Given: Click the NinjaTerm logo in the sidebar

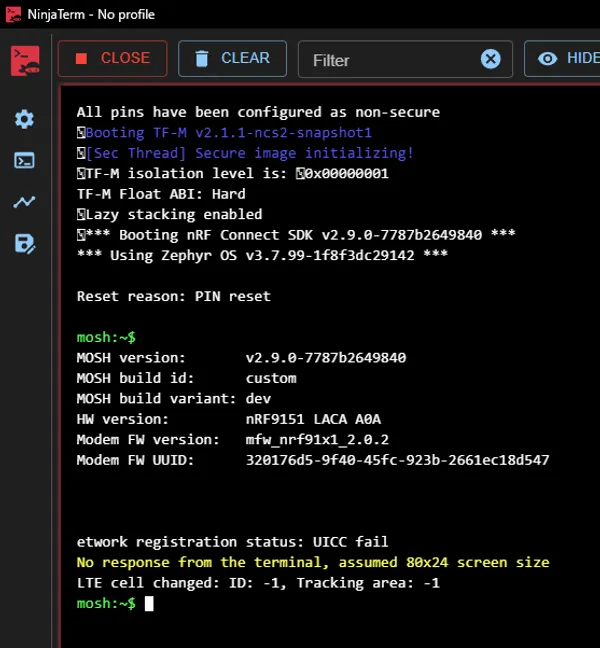Looking at the screenshot, I should (25, 60).
